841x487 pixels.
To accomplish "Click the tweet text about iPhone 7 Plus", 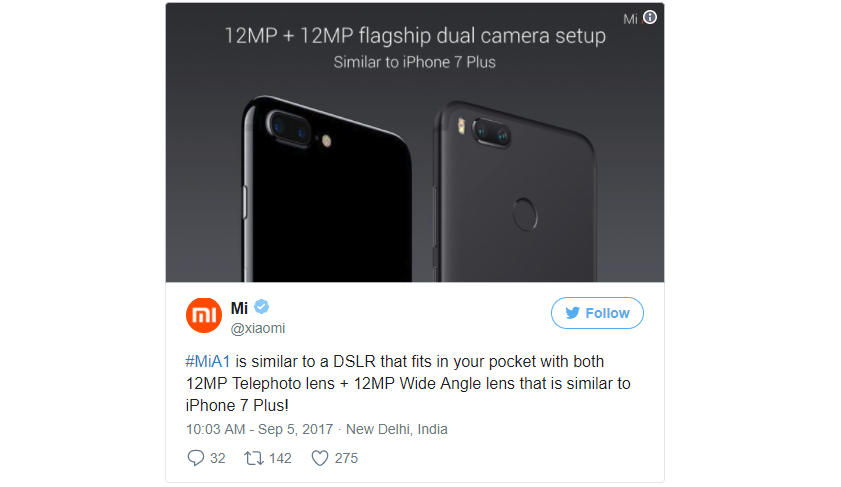I will coord(408,383).
